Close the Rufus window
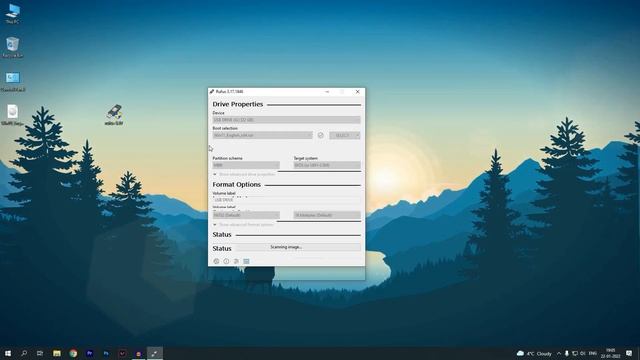The height and width of the screenshot is (360, 640). tap(358, 92)
